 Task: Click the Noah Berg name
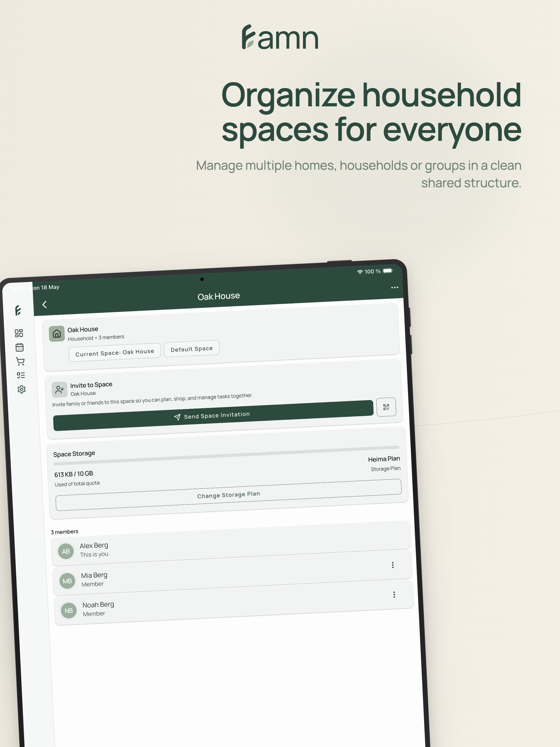pos(98,605)
